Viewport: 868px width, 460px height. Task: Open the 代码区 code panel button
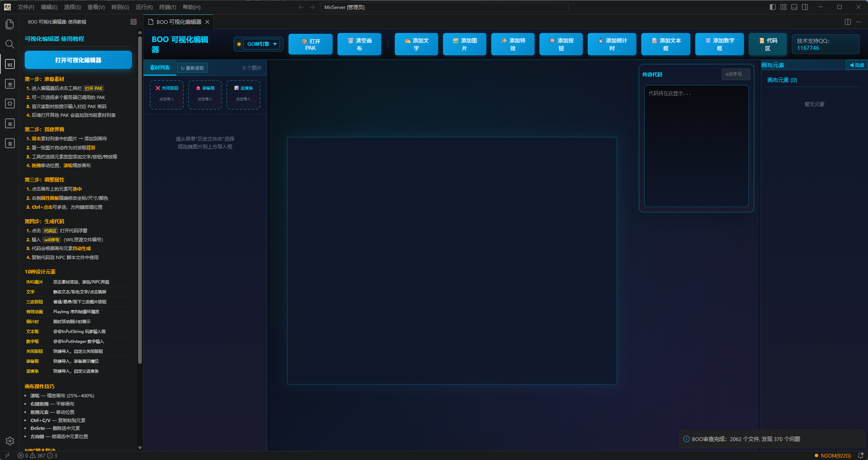(768, 44)
